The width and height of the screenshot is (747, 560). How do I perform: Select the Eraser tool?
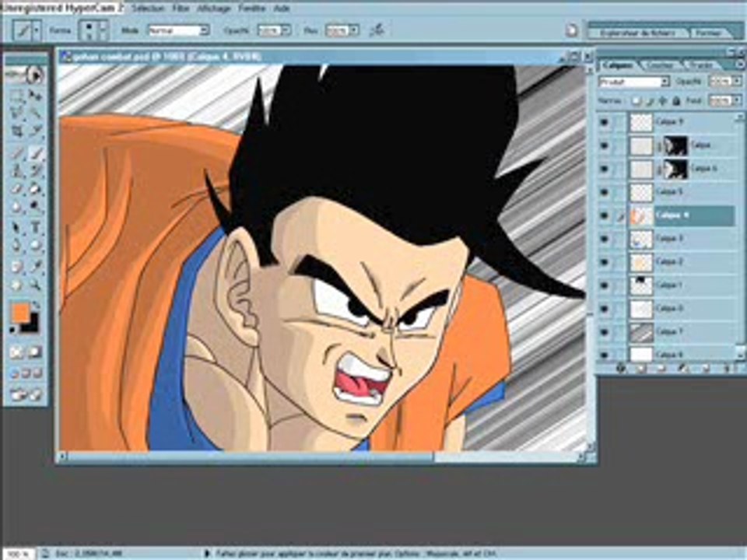(x=16, y=188)
